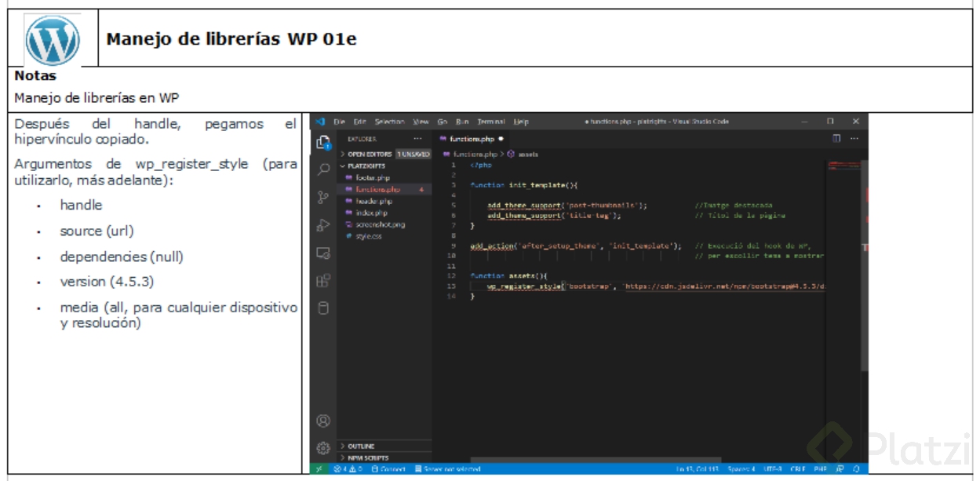Viewport: 980px width, 481px height.
Task: Click Server not selected in status bar
Action: [x=447, y=469]
